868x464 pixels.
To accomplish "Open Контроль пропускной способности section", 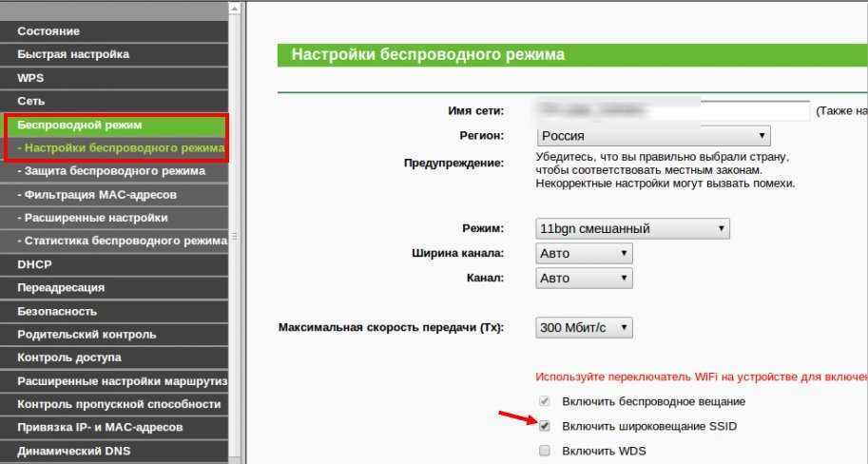I will pyautogui.click(x=113, y=405).
